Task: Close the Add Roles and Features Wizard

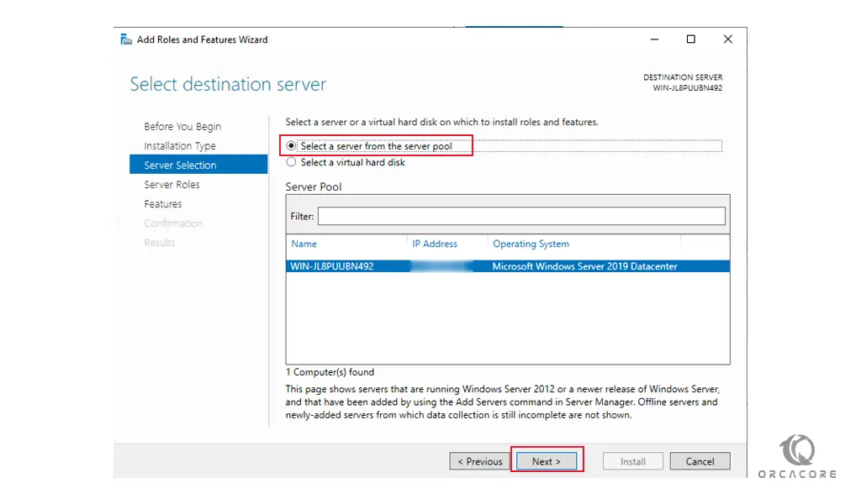Action: coord(727,39)
